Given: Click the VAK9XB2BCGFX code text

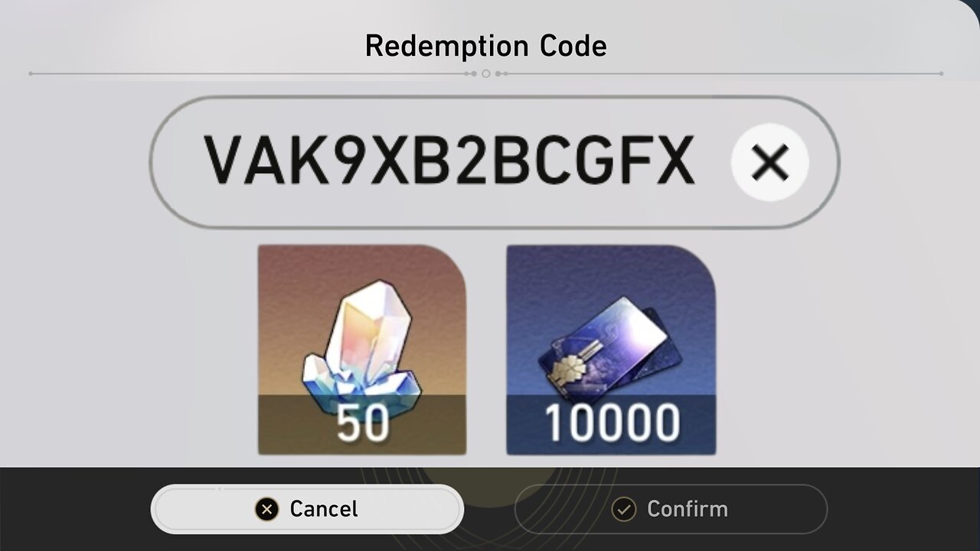Looking at the screenshot, I should coord(449,161).
